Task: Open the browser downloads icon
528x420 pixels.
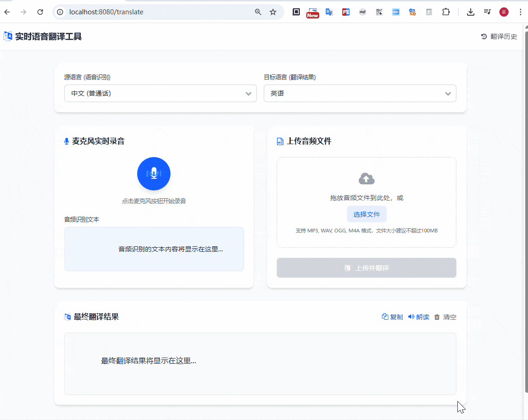Action: coord(471,12)
